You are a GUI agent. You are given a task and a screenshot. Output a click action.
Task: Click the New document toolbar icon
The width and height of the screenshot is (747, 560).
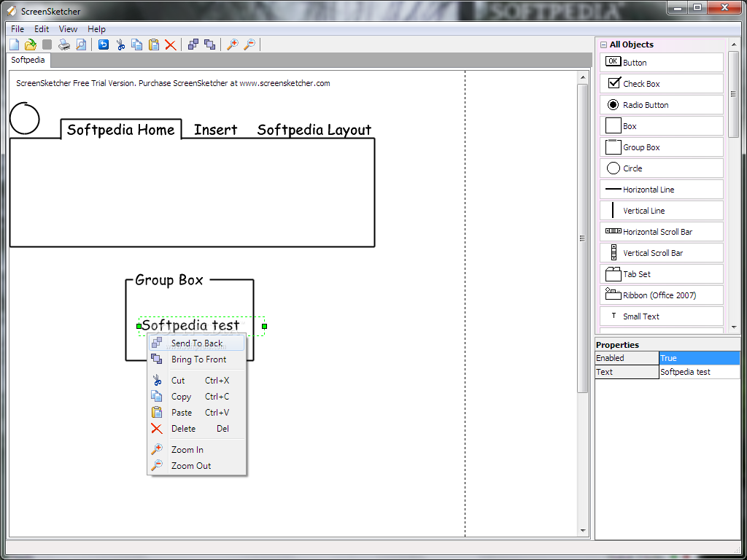click(x=15, y=44)
